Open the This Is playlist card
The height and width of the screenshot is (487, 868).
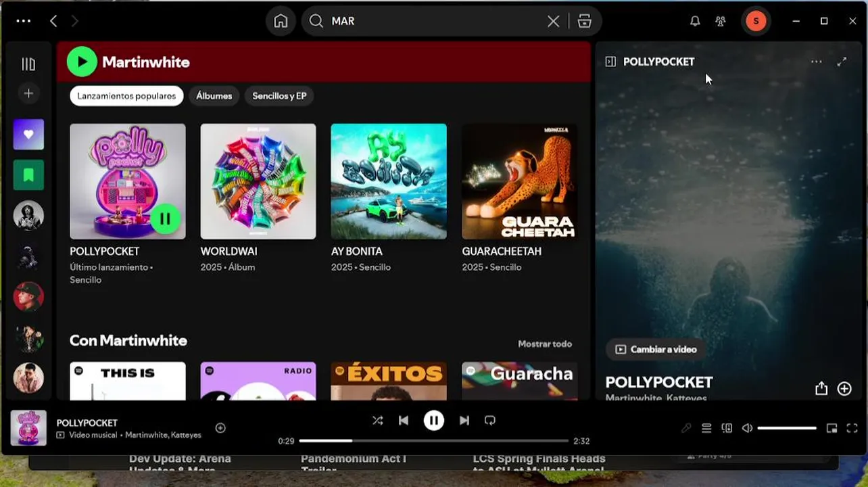coord(128,381)
